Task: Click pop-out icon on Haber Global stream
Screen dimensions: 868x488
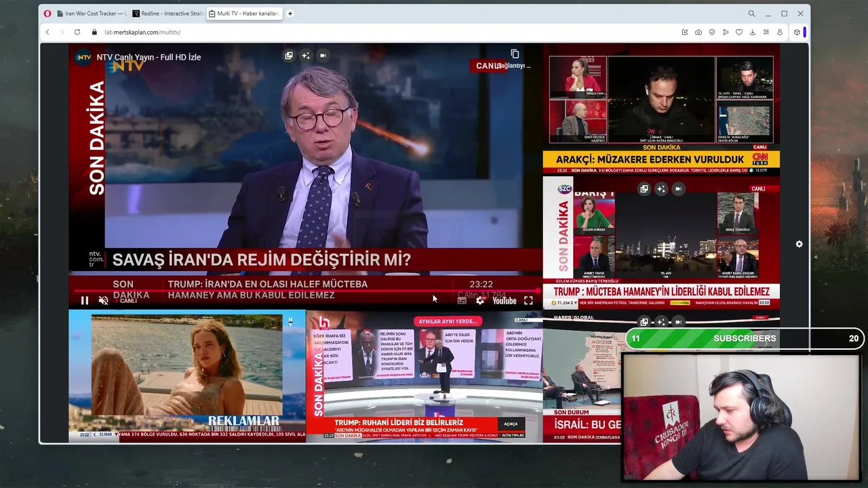Action: point(644,322)
